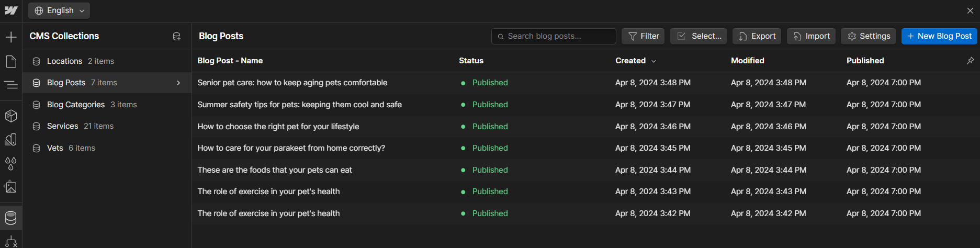
Task: Open the Navigator panel icon
Action: point(11,85)
